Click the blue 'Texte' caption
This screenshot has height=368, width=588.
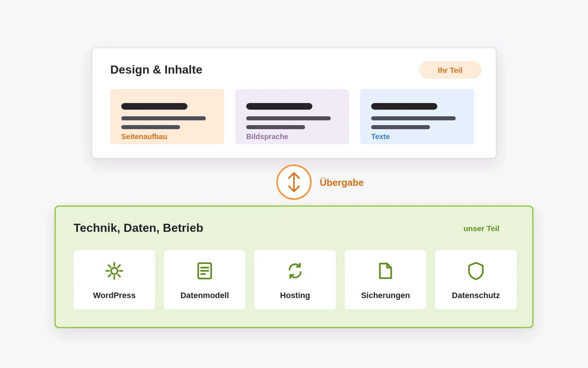(380, 137)
